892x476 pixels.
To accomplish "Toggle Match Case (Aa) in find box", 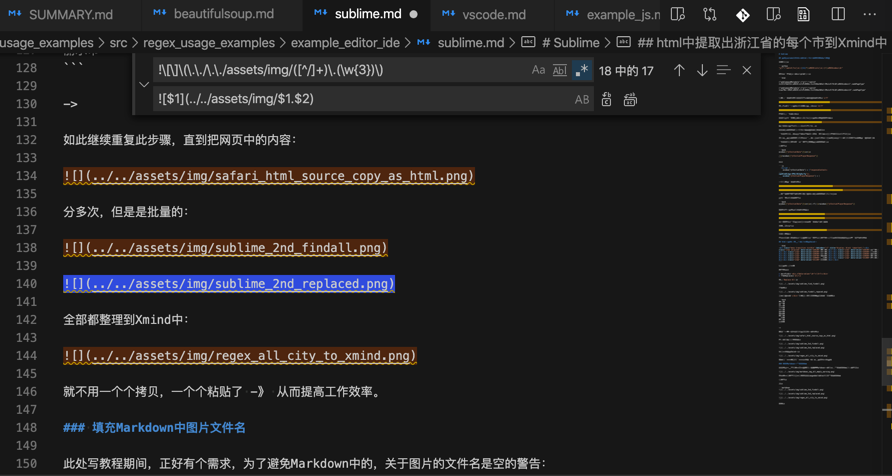I will point(538,70).
